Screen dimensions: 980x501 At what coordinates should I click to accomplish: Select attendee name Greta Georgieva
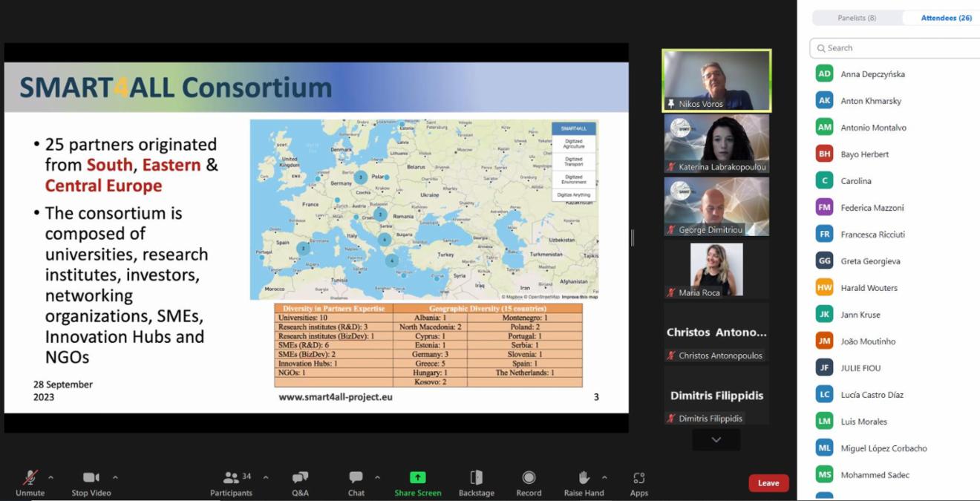(x=870, y=261)
